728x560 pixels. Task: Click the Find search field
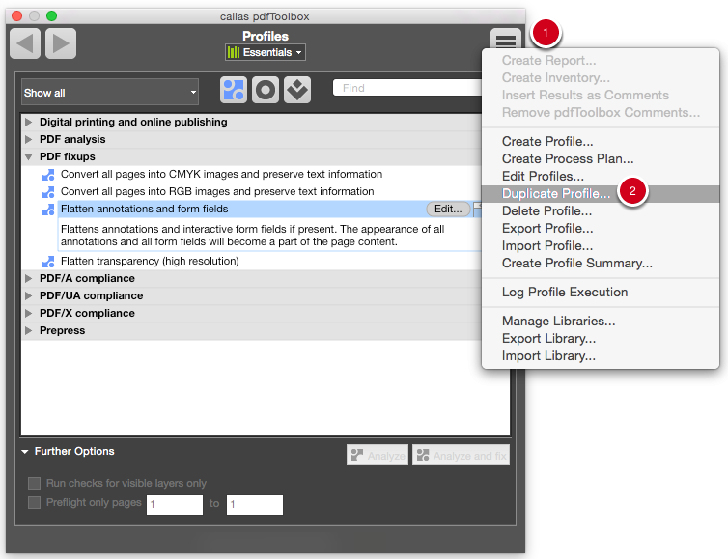click(407, 88)
